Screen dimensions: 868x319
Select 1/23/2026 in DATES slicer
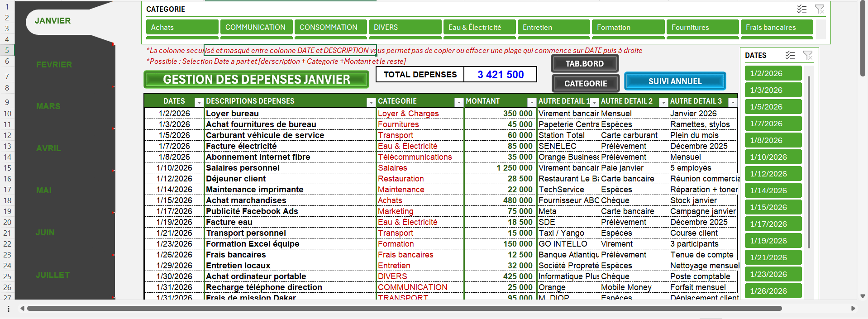coord(773,274)
